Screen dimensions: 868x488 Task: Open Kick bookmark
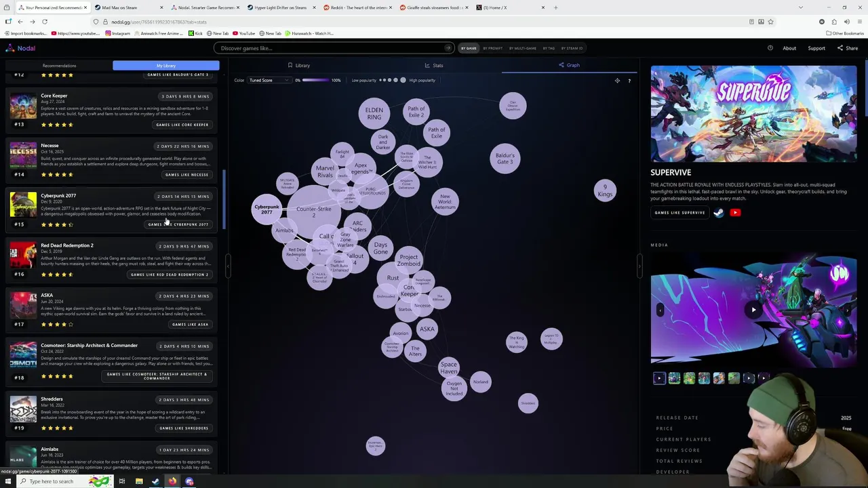[196, 33]
